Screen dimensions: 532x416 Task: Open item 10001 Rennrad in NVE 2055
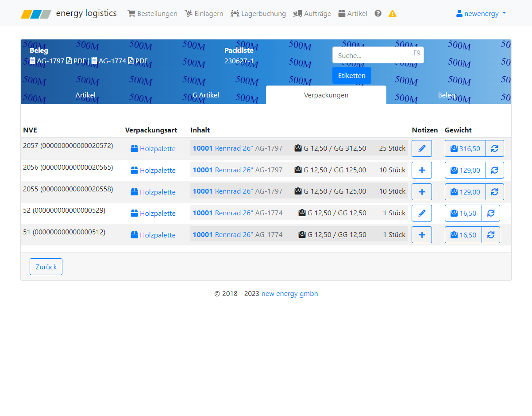click(x=223, y=191)
